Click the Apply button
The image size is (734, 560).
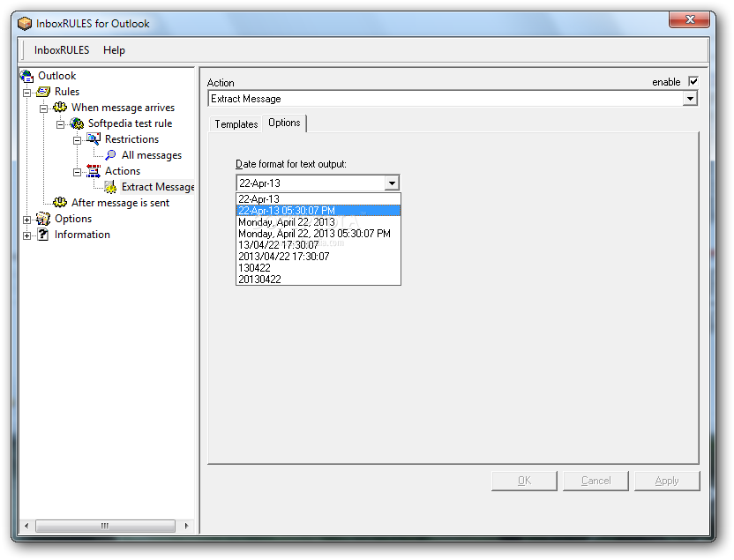tap(667, 481)
